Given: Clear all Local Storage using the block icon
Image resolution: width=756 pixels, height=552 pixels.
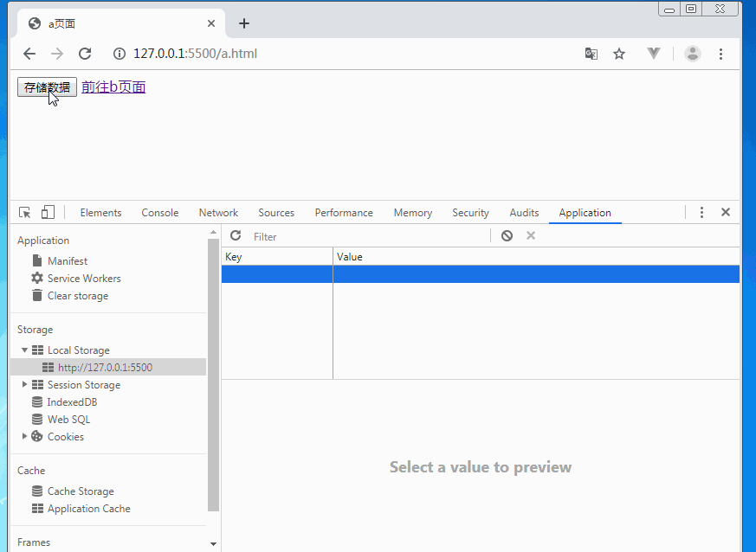Looking at the screenshot, I should pyautogui.click(x=507, y=235).
